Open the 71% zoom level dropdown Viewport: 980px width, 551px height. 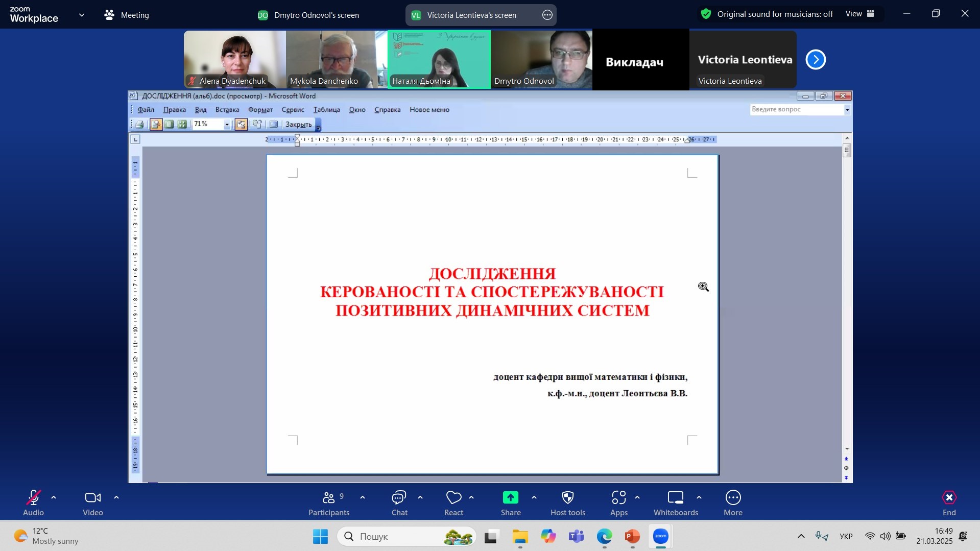click(227, 125)
